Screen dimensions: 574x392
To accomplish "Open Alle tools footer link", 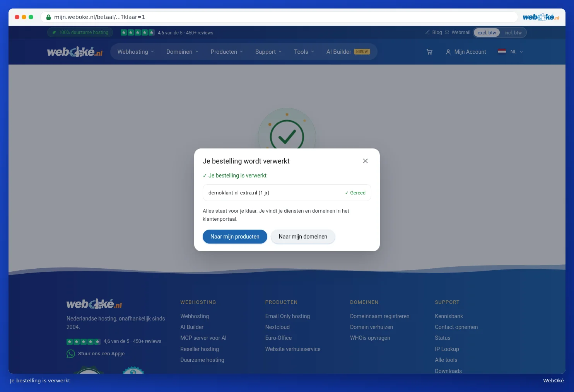I will pyautogui.click(x=446, y=360).
